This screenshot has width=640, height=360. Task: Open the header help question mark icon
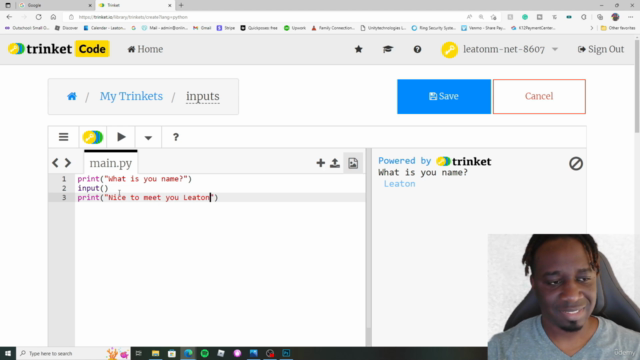pos(417,49)
